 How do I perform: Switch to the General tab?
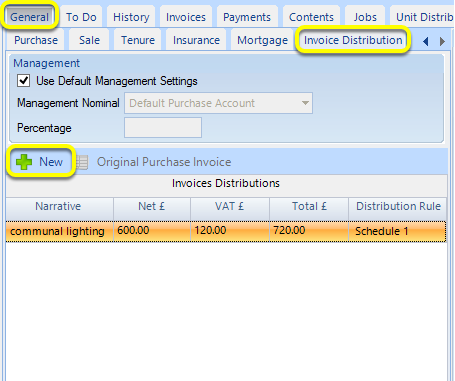click(x=29, y=17)
